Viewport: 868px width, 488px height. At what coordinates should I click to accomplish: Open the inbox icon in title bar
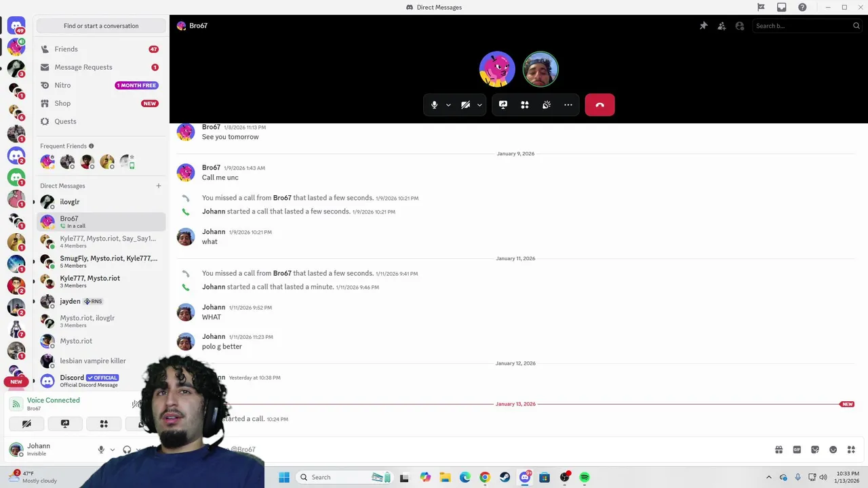pos(782,7)
